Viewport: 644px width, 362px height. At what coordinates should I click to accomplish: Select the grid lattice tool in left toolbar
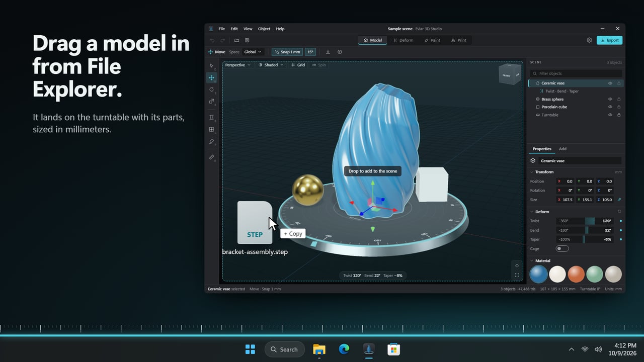211,129
